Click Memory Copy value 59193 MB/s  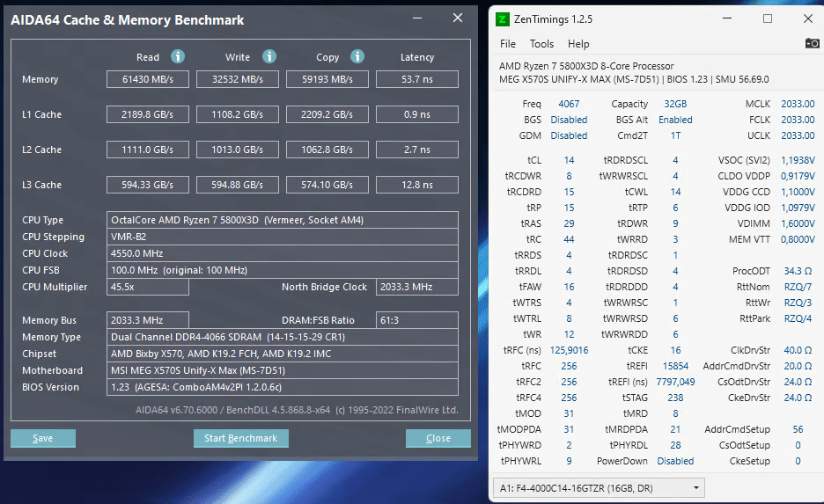(x=327, y=79)
